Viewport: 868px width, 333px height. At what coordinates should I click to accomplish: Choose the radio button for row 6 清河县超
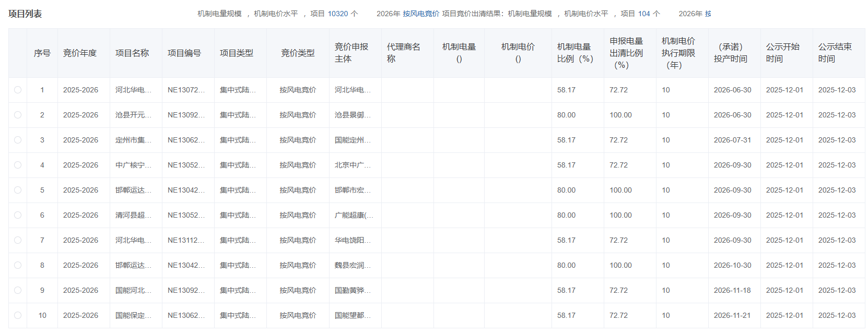tap(18, 215)
